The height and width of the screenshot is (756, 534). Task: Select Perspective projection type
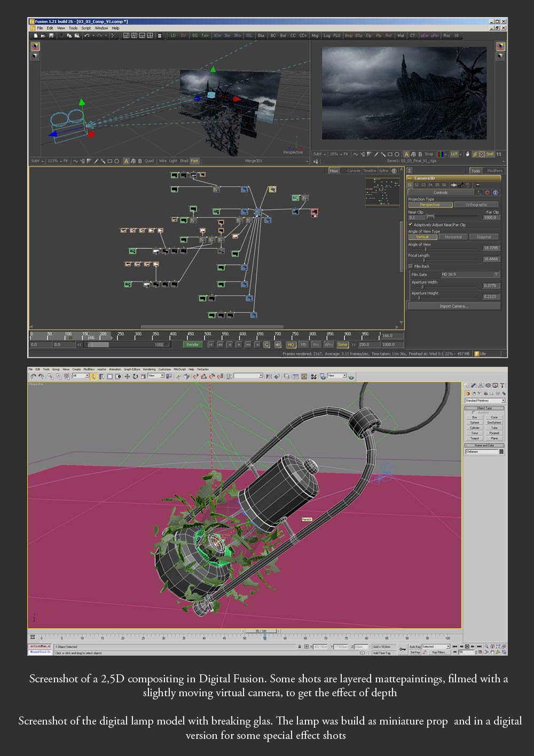[430, 204]
